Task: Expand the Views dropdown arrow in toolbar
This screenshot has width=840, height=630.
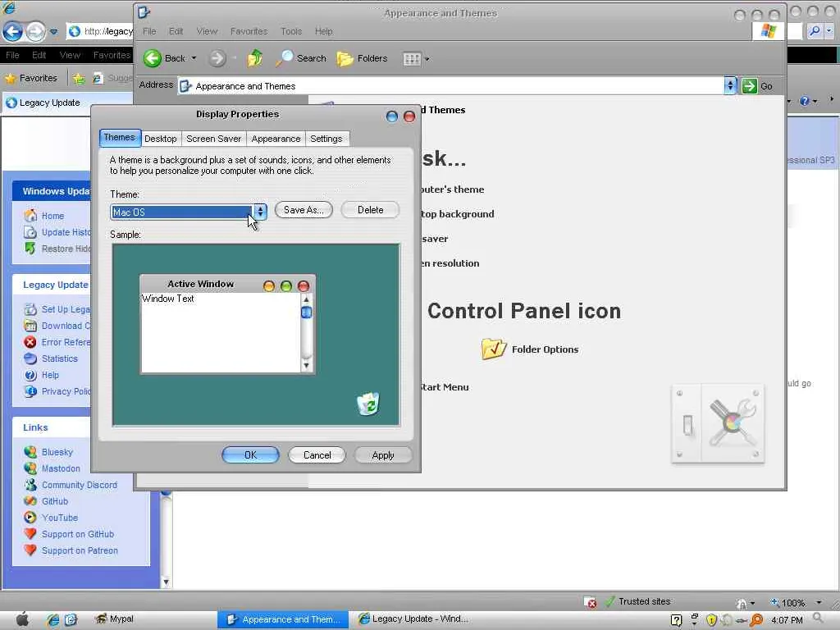Action: point(427,59)
